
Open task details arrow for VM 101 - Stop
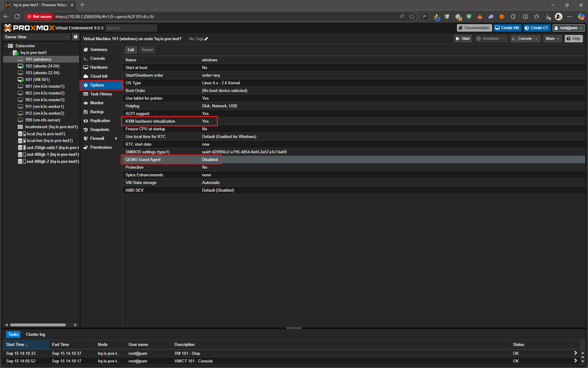(575, 353)
